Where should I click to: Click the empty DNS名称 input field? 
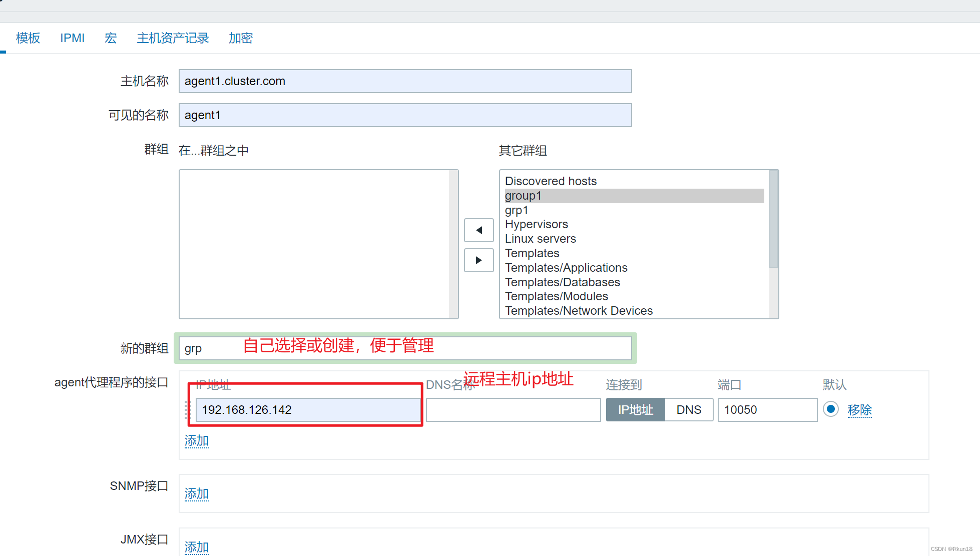click(514, 410)
